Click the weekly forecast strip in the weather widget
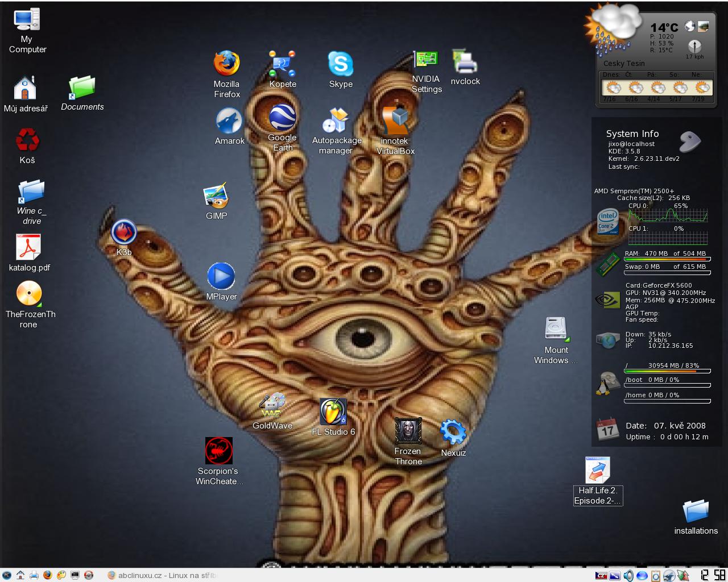728x582 pixels. click(657, 87)
